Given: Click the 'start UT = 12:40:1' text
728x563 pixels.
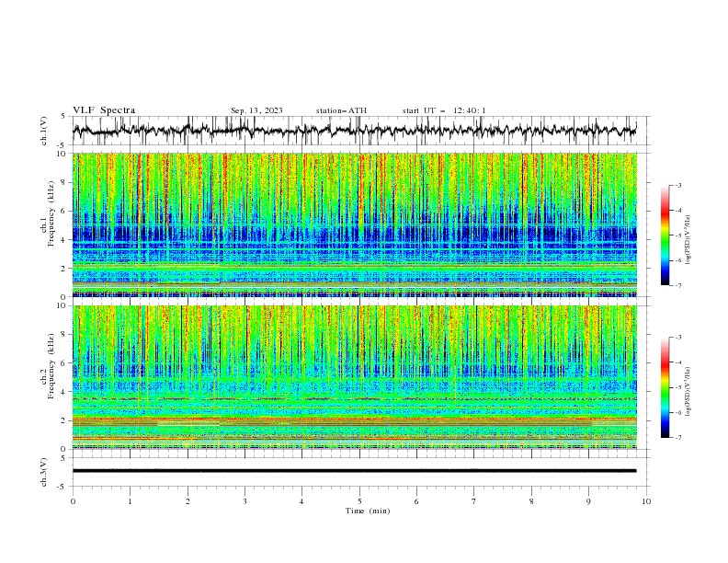Looking at the screenshot, I should point(444,110).
